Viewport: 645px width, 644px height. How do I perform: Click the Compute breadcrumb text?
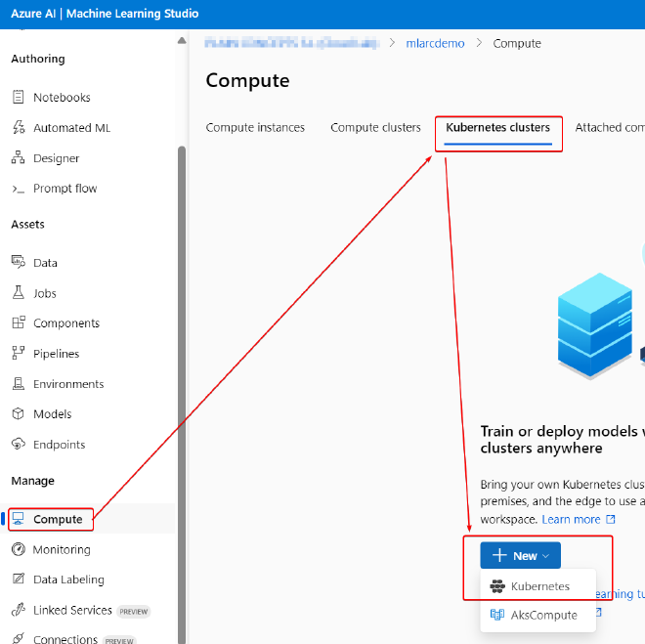tap(517, 43)
